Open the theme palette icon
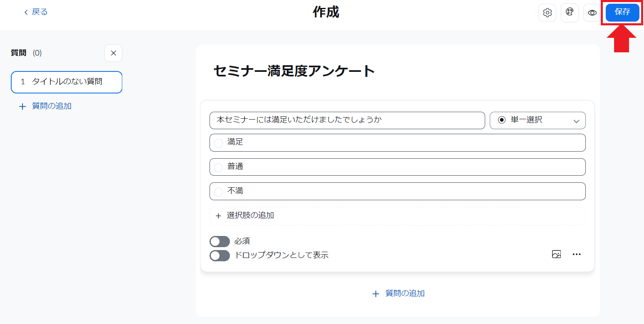This screenshot has height=324, width=644. [570, 13]
